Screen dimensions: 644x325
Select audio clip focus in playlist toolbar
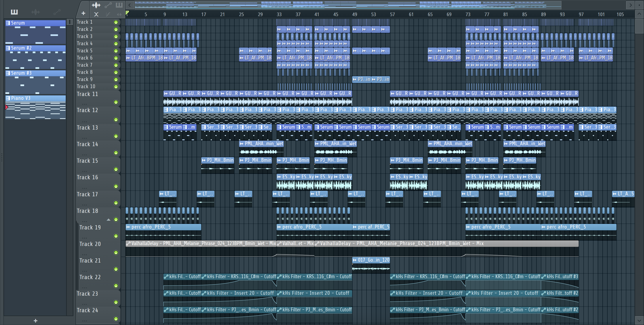click(x=96, y=5)
